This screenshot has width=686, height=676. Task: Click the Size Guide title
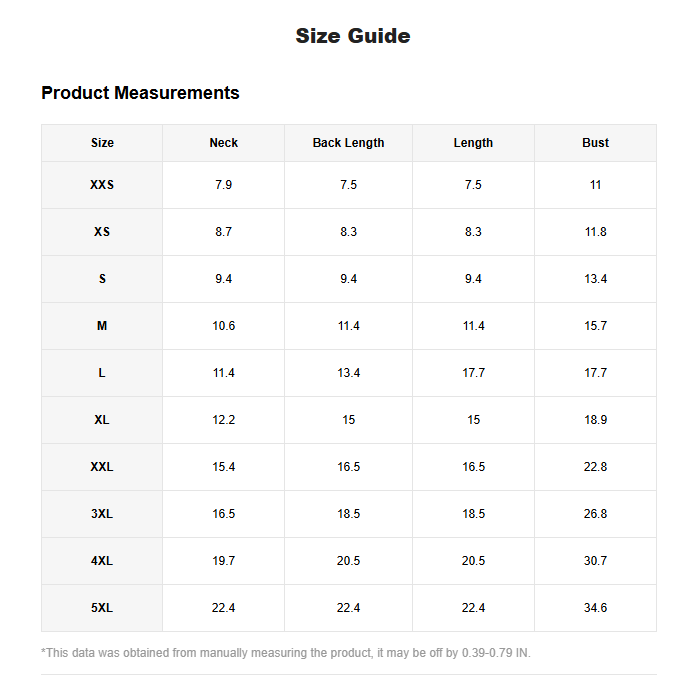click(352, 36)
